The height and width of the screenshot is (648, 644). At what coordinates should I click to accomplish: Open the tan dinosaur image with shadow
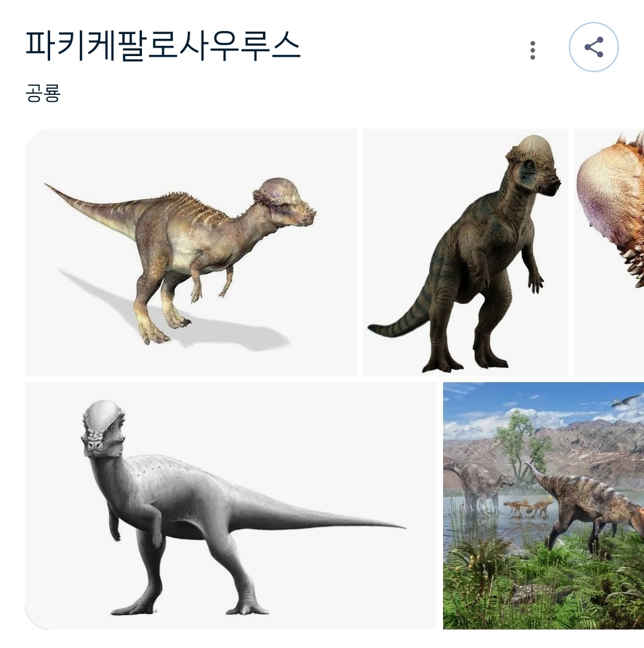click(x=191, y=252)
